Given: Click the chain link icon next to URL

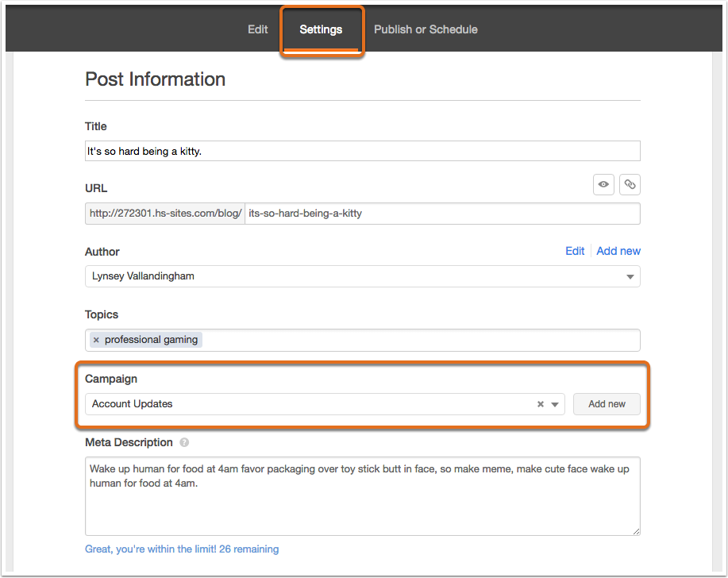Looking at the screenshot, I should tap(630, 184).
